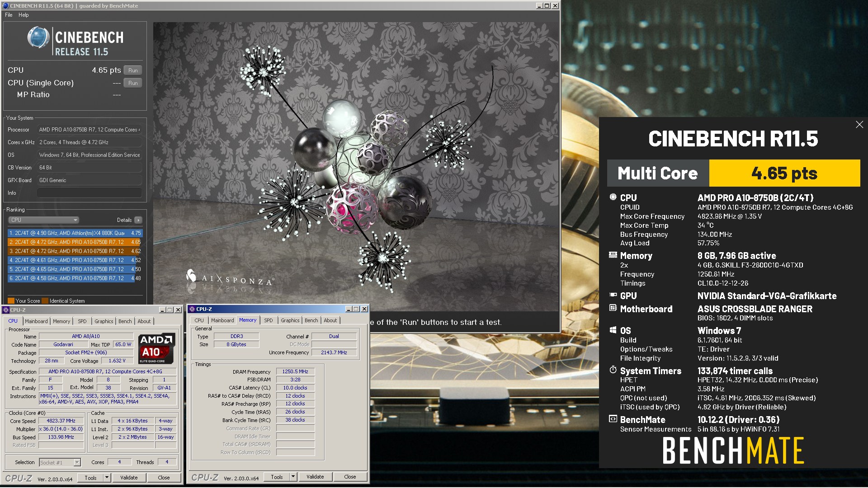
Task: Click Tools button in Memory CPU-Z window
Action: (x=277, y=477)
